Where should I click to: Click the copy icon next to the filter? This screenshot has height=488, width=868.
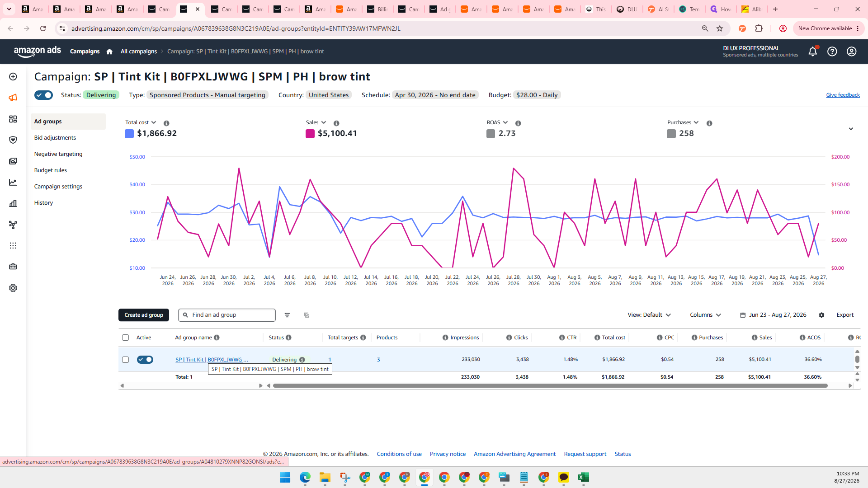(307, 315)
